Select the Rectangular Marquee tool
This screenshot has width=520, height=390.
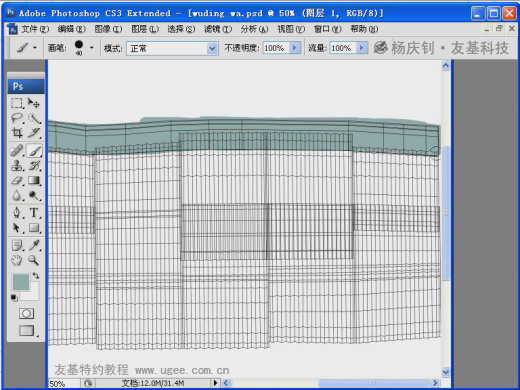(x=17, y=103)
